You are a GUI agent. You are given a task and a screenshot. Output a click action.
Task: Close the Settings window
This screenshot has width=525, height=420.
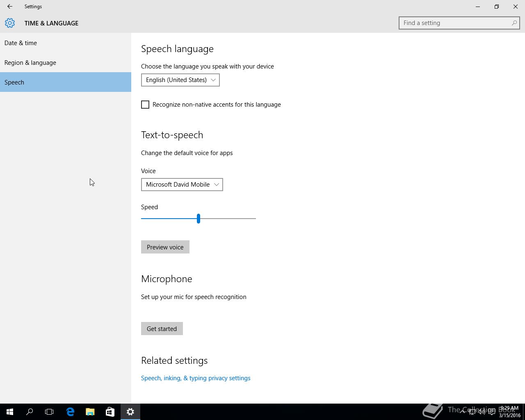click(516, 7)
